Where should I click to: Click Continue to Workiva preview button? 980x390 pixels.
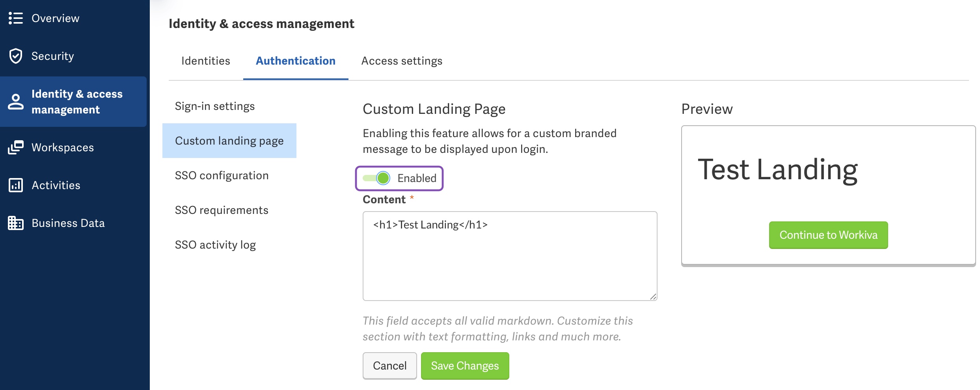[828, 235]
